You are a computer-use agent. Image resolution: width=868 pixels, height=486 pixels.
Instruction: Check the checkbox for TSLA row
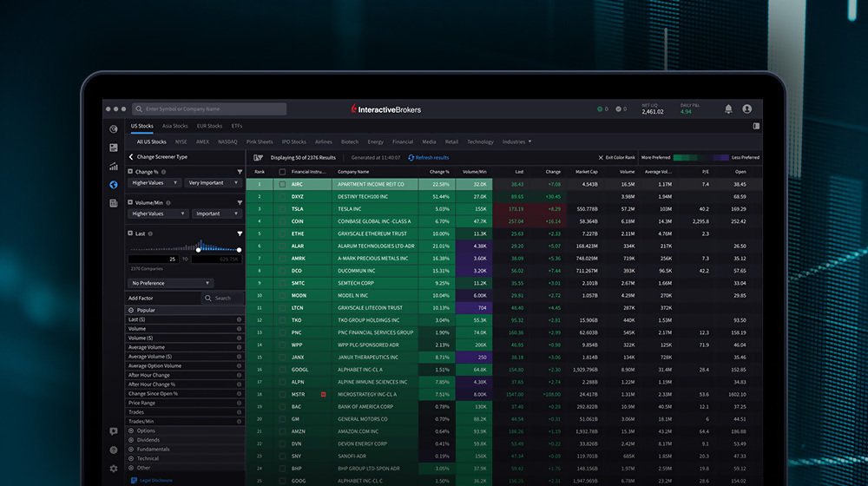click(282, 209)
